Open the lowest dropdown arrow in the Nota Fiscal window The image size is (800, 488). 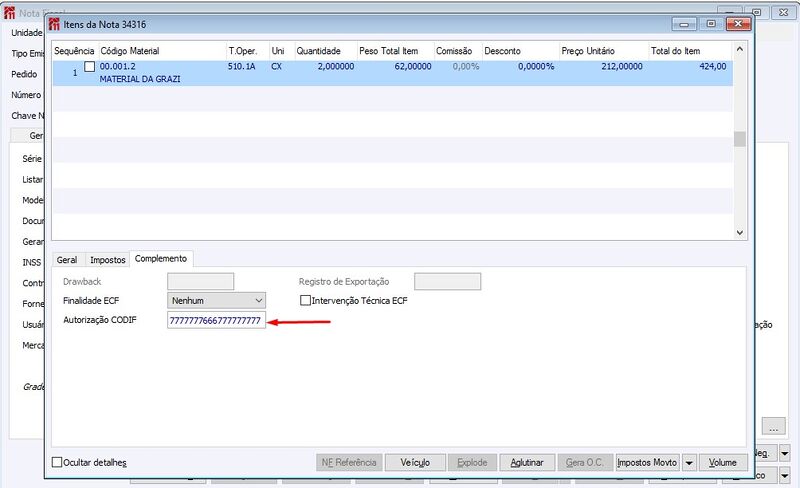(x=785, y=475)
